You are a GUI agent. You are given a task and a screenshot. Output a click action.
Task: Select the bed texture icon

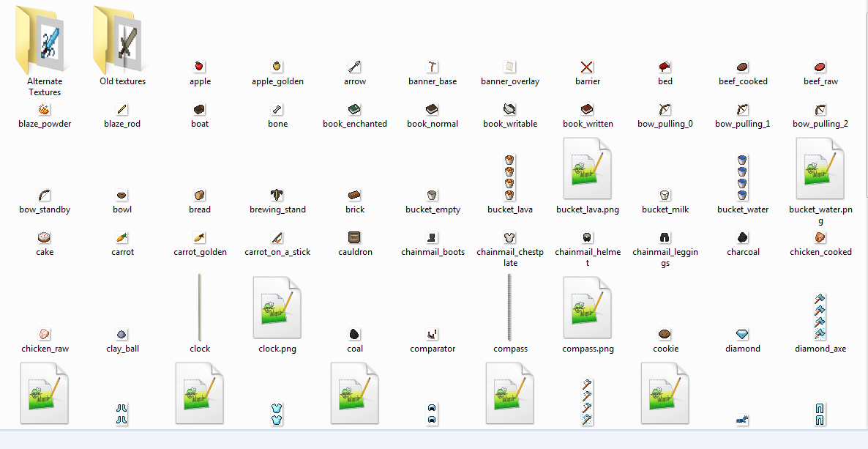[x=665, y=67]
